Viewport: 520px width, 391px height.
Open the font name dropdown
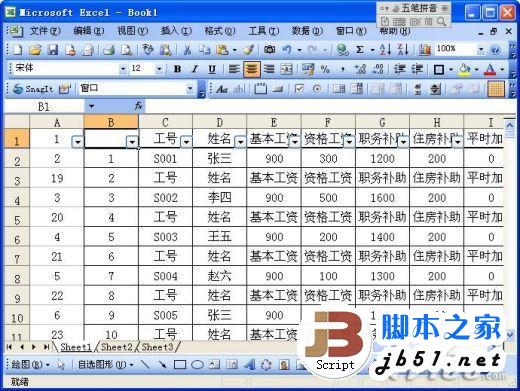pos(123,69)
